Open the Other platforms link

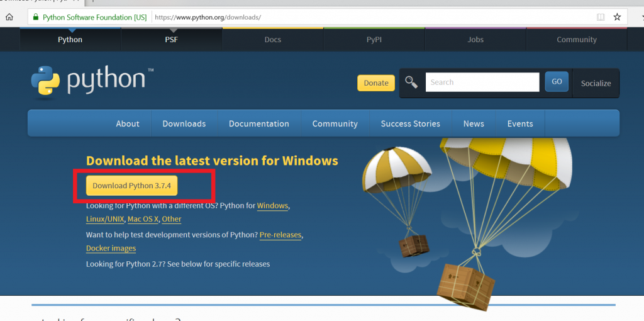click(171, 219)
